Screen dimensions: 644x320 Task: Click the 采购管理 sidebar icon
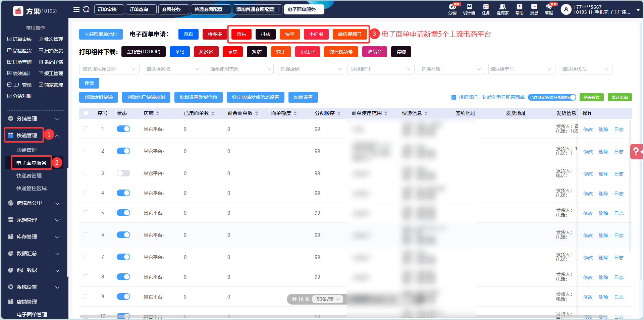[11, 220]
